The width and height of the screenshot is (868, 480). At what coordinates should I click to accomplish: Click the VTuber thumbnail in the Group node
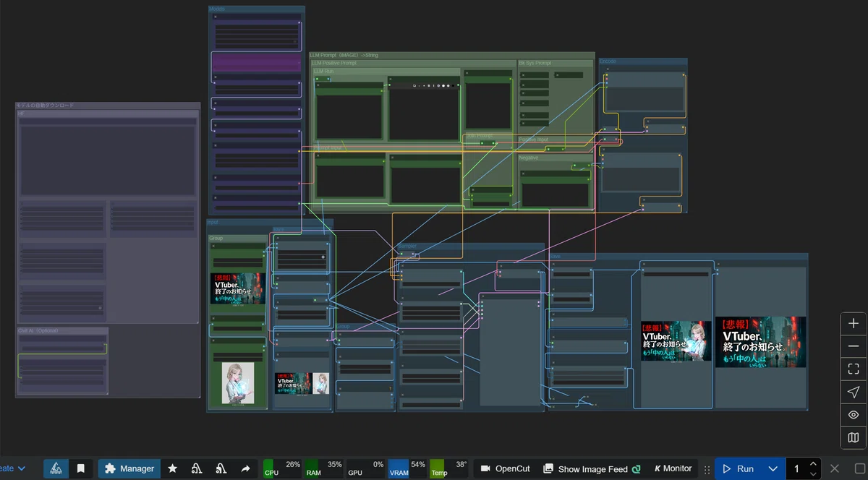coord(238,288)
